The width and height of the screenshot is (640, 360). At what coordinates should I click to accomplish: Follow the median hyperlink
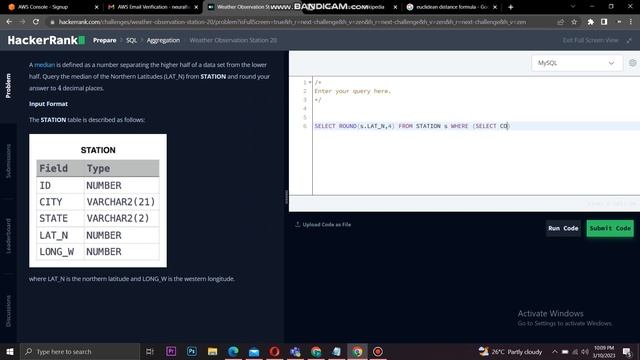coord(44,65)
